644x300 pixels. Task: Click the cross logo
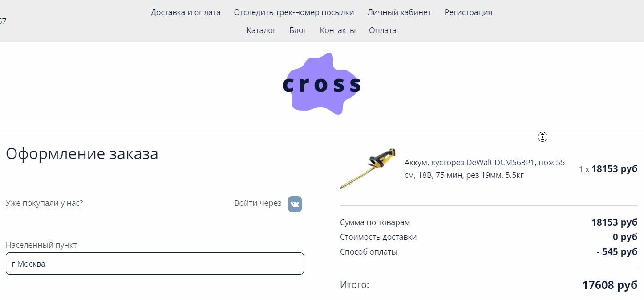pos(321,84)
